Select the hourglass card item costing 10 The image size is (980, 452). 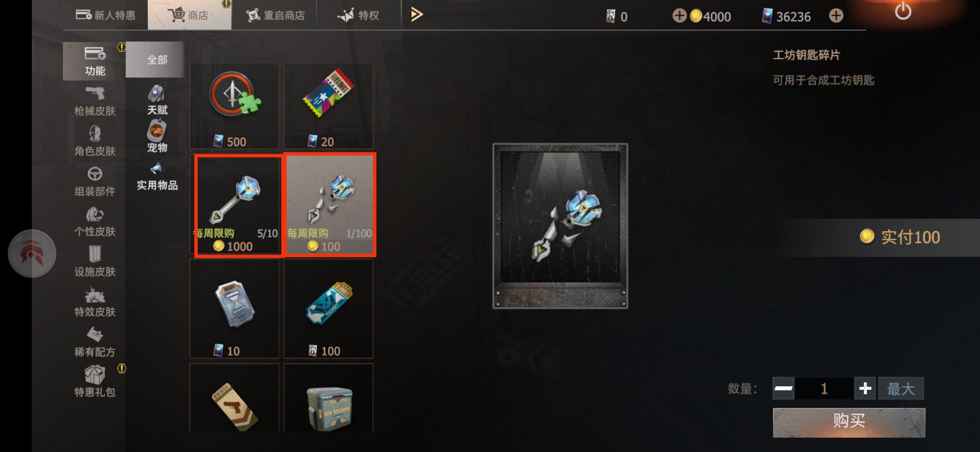(x=235, y=309)
